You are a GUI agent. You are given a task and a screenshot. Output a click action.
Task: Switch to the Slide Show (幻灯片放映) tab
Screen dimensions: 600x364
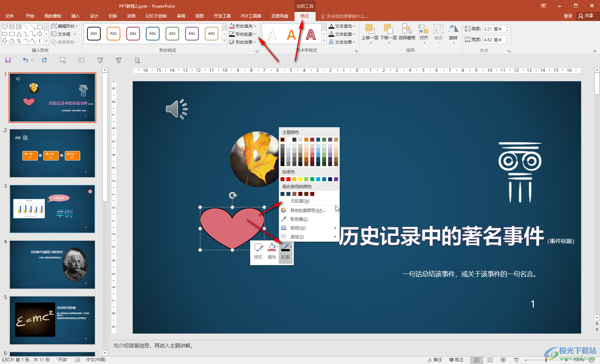[x=156, y=16]
